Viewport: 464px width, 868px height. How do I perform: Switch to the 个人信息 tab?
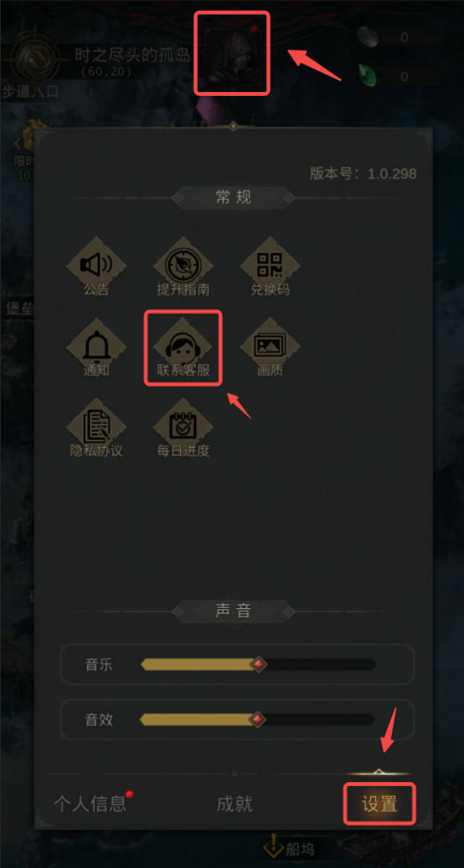[90, 804]
